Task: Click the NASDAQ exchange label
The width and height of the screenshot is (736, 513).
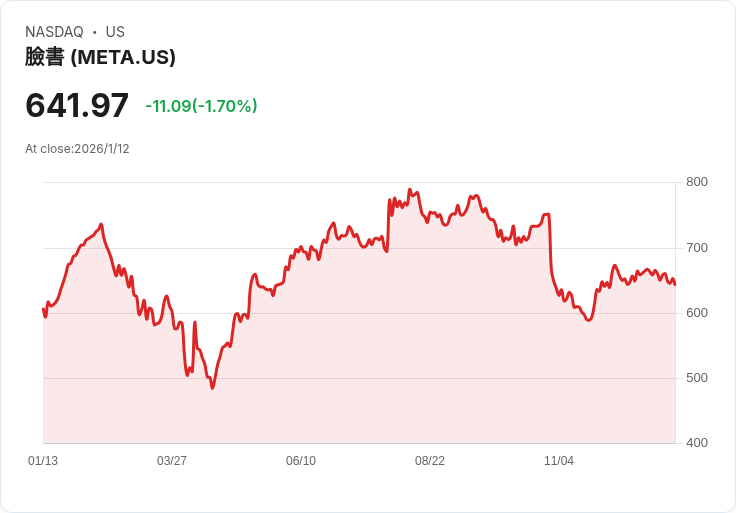Action: (54, 32)
